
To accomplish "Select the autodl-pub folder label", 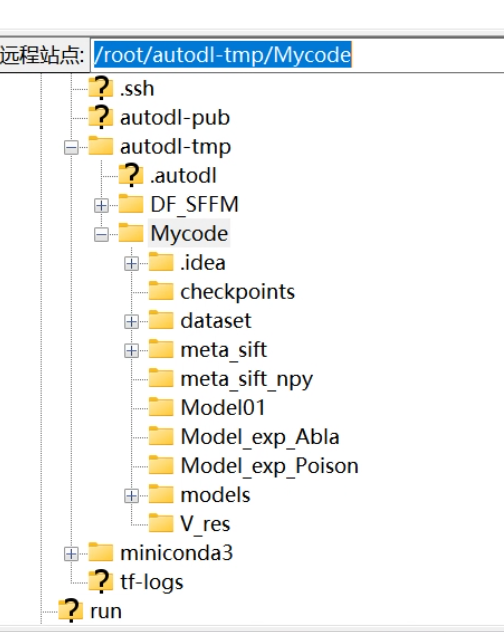I will point(175,118).
